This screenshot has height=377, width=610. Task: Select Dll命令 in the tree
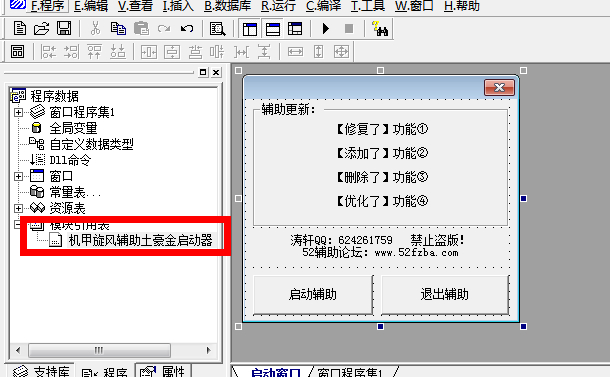click(x=70, y=160)
